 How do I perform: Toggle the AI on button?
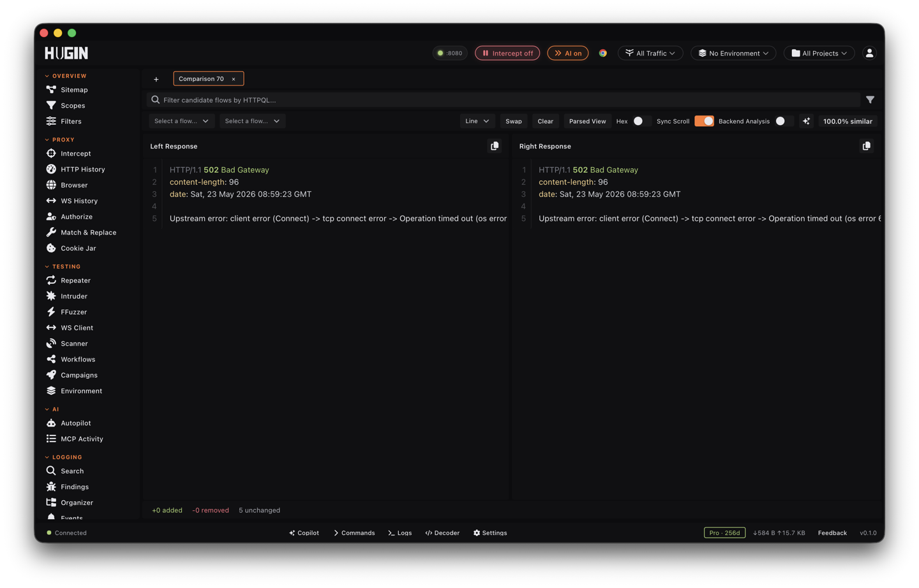567,54
